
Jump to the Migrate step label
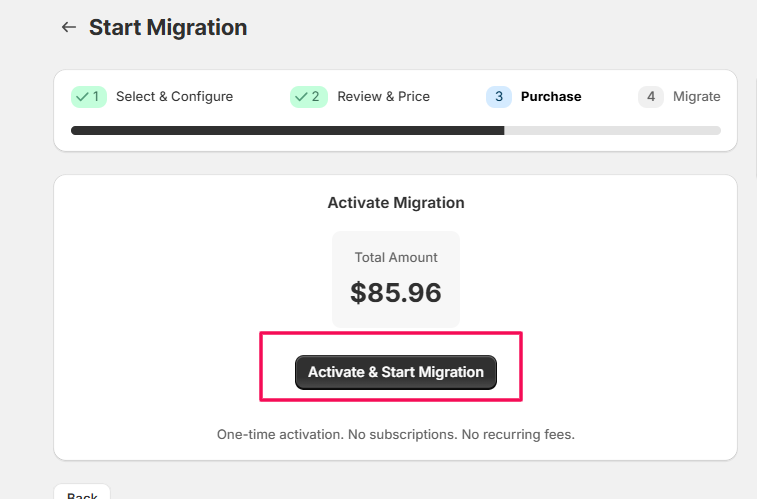pos(696,97)
